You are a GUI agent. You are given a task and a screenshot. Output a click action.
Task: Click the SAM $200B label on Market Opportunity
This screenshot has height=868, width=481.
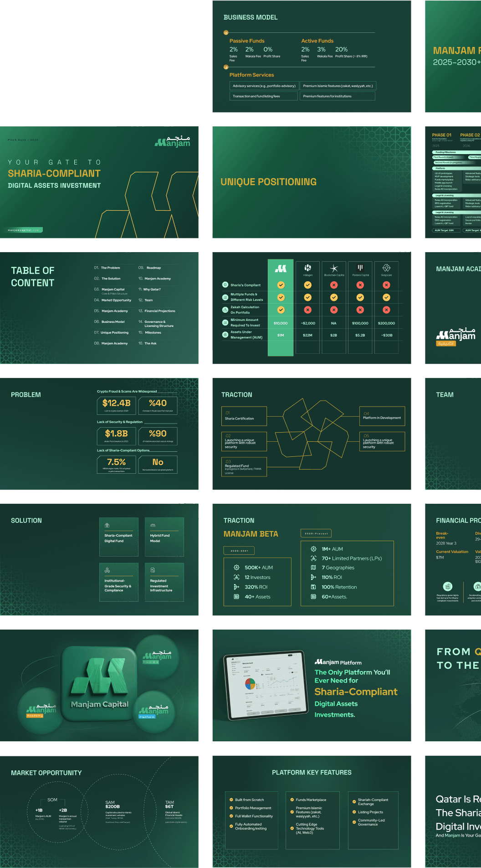pos(113,804)
